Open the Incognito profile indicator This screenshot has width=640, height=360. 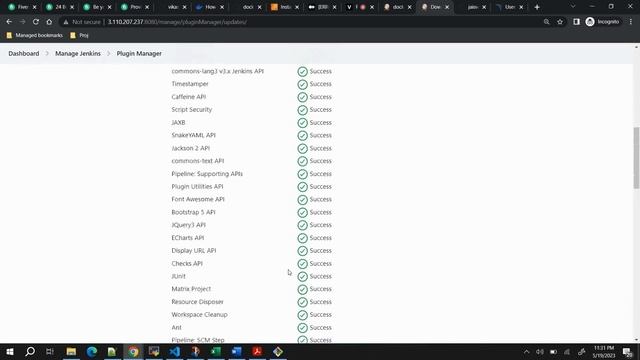pos(602,22)
